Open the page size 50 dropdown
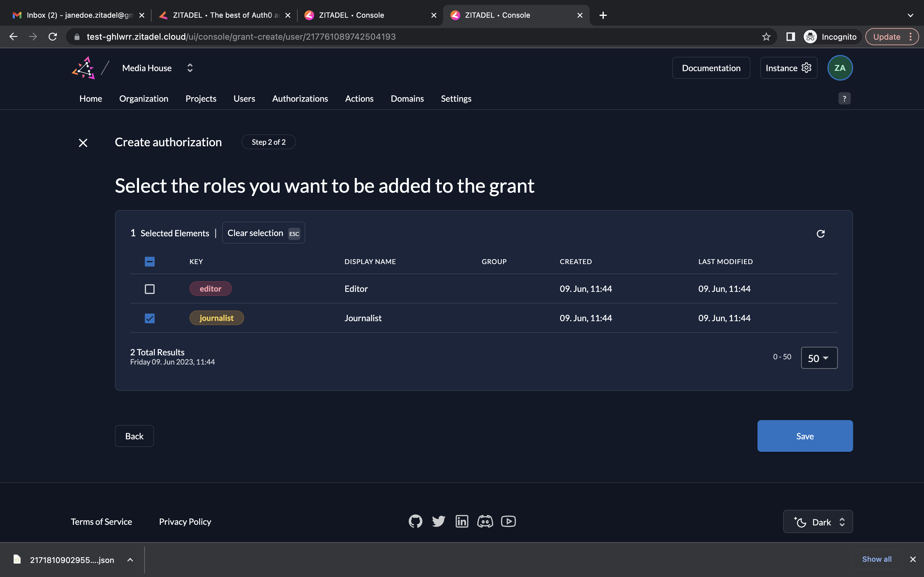Screen dimensions: 924x577 (819, 358)
